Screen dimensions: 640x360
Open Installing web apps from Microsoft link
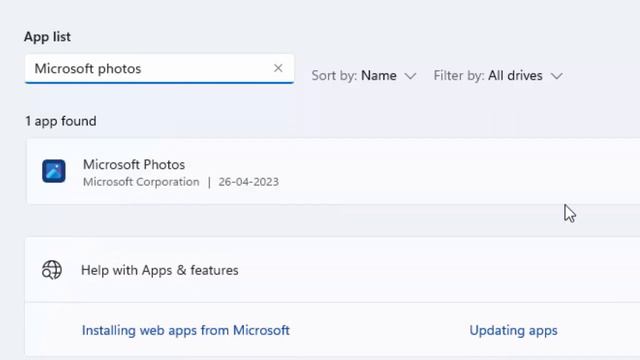point(186,330)
